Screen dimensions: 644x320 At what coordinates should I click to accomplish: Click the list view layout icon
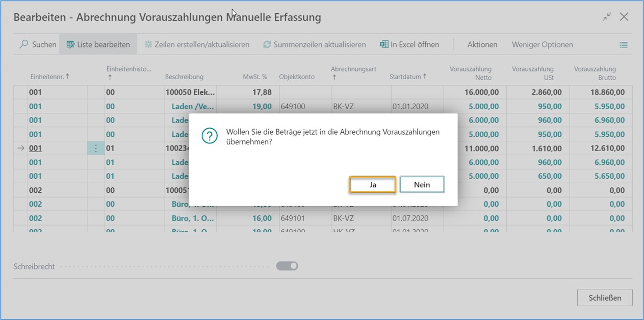pos(623,45)
